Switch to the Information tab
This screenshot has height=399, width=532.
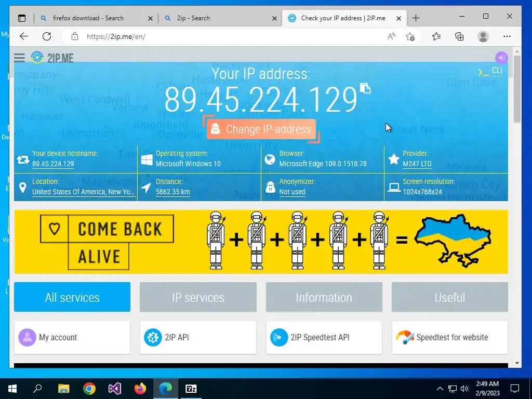coord(324,297)
